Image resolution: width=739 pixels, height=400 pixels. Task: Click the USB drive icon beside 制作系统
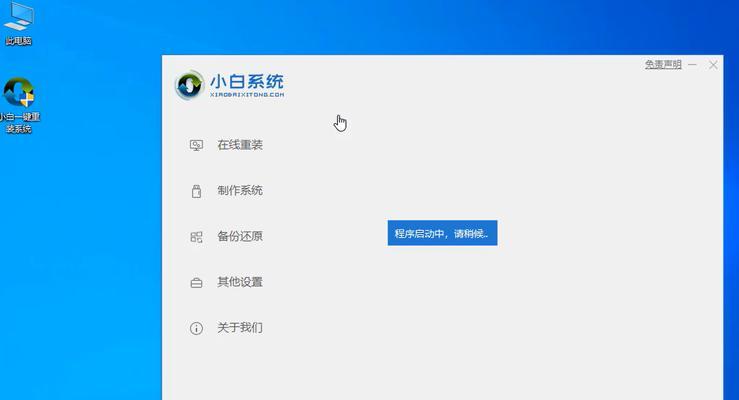(x=197, y=191)
